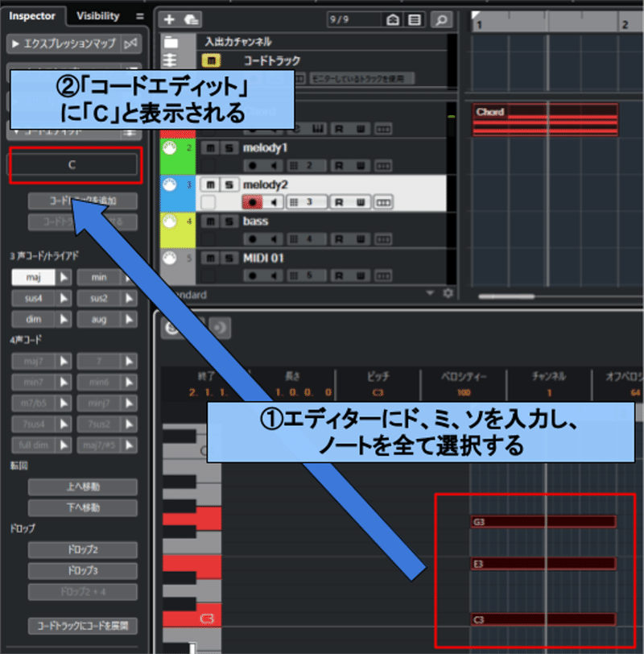
Task: Click the lane display icon on bass
Action: point(383,239)
